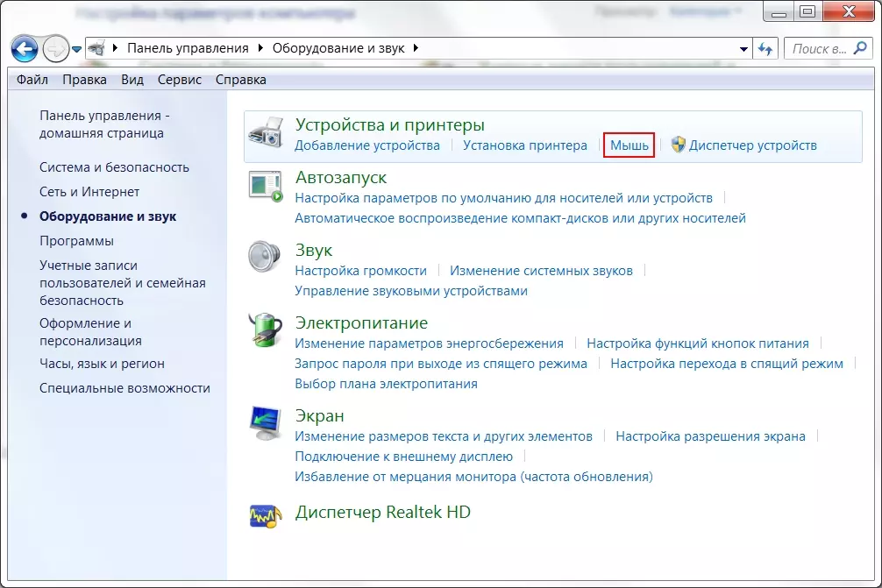Open the Файл menu
Image resolution: width=882 pixels, height=588 pixels.
click(32, 80)
